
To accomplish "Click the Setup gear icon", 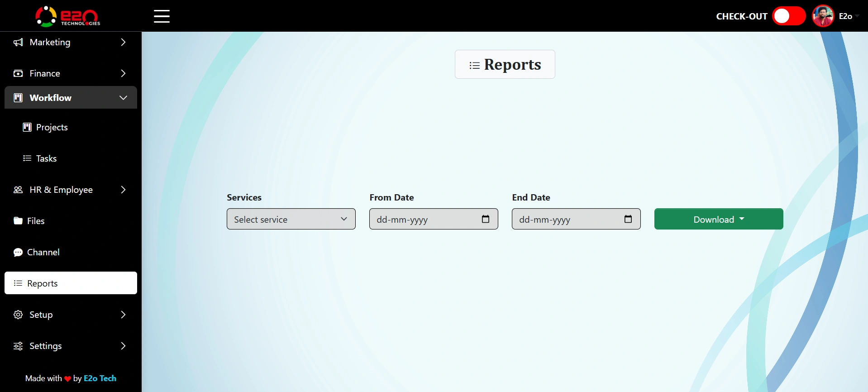I will (x=18, y=315).
